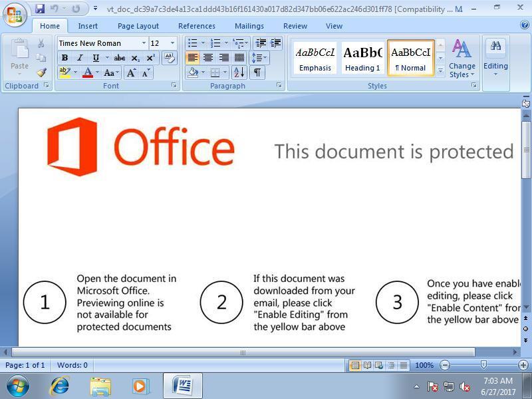Toggle underline formatting

(x=96, y=58)
